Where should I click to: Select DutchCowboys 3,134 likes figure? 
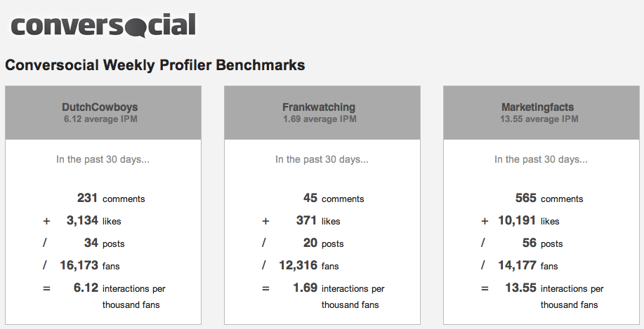click(x=82, y=221)
